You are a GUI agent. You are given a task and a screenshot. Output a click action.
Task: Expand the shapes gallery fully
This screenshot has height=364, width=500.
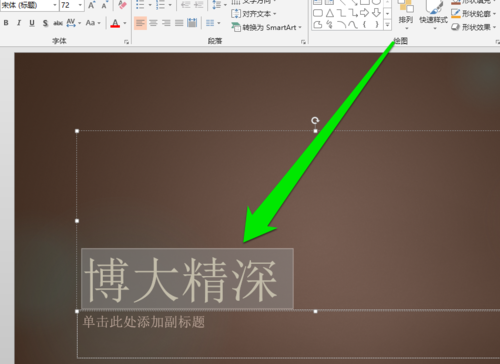(387, 25)
